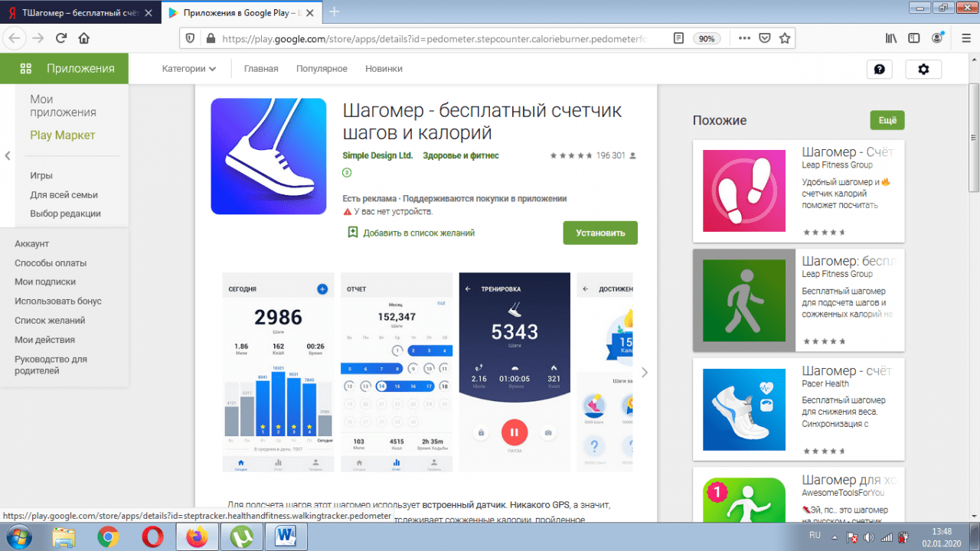Viewport: 980px width, 551px height.
Task: Open the Firefox account menu
Action: pos(937,38)
